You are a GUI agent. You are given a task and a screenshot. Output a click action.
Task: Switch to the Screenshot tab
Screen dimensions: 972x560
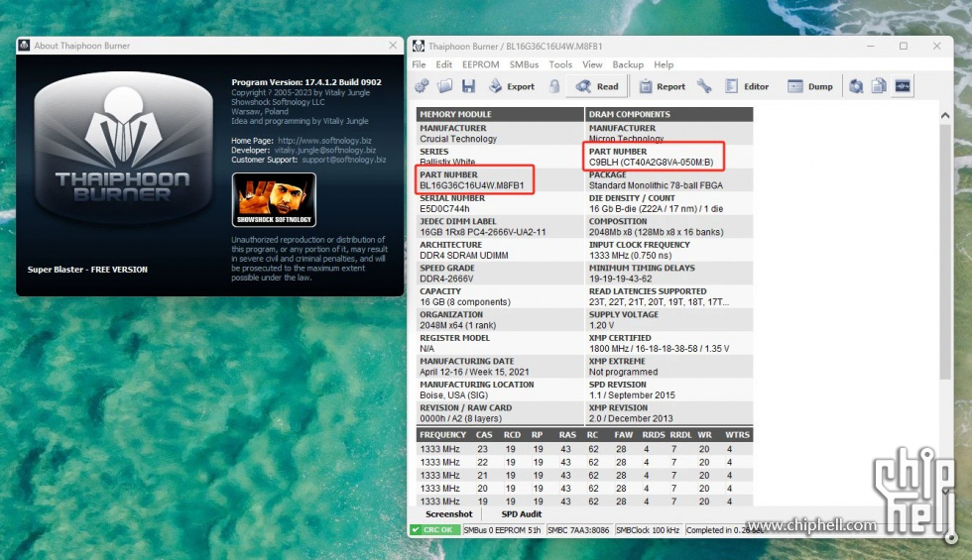(x=448, y=514)
